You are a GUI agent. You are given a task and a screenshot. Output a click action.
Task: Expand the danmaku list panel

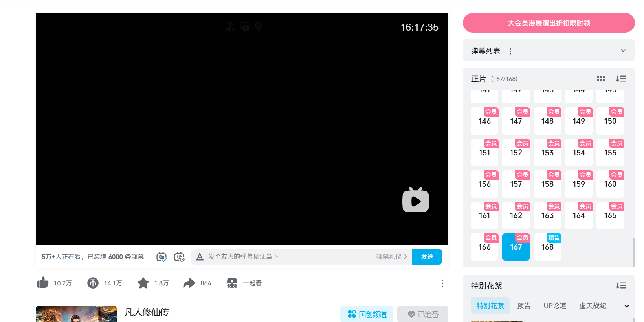[x=623, y=51]
